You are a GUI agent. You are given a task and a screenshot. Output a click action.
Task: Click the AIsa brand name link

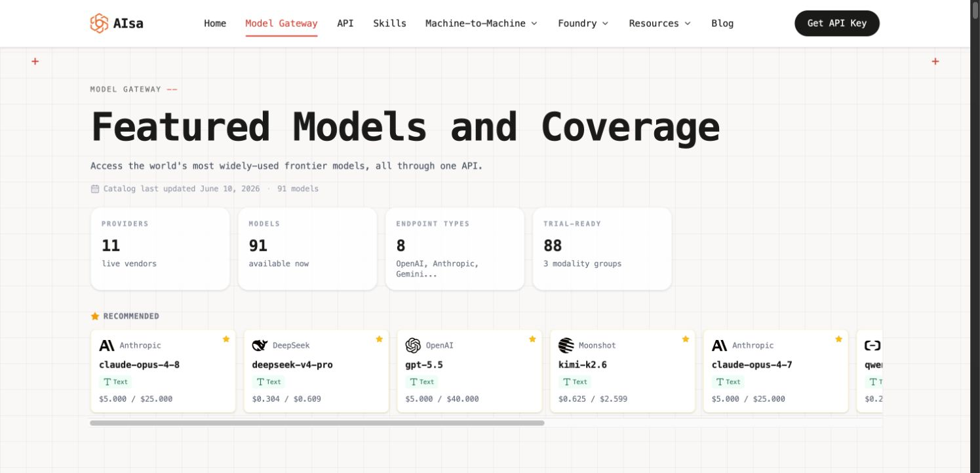(128, 24)
